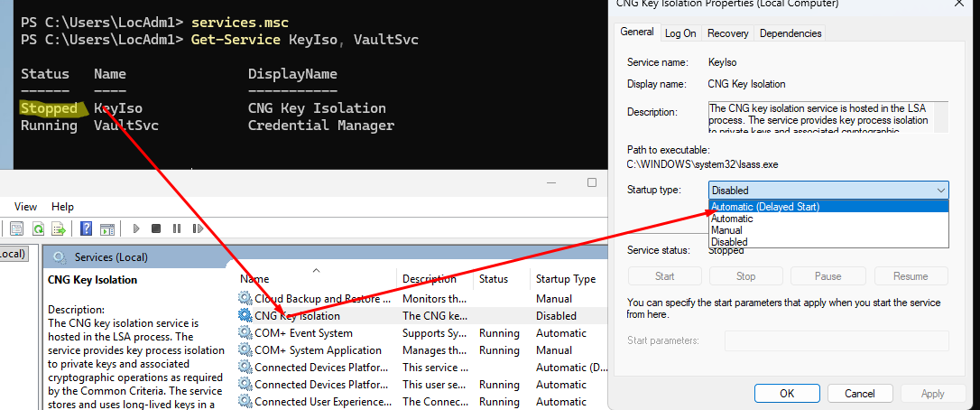The image size is (980, 410).
Task: Click the OK button
Action: point(786,394)
